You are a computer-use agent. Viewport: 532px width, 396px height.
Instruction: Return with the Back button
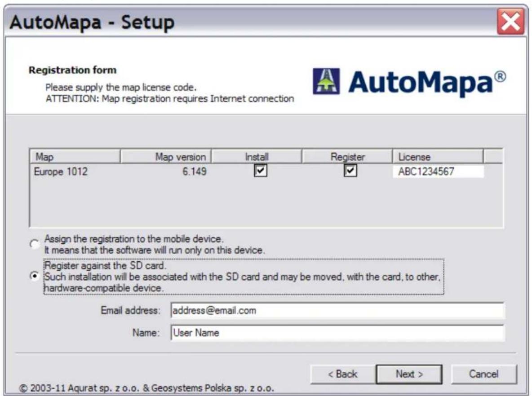point(343,374)
